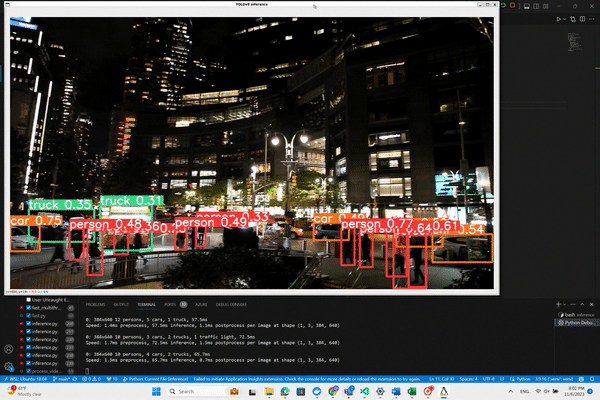Open File Explorer from the taskbar
The height and width of the screenshot is (400, 600).
[x=269, y=391]
